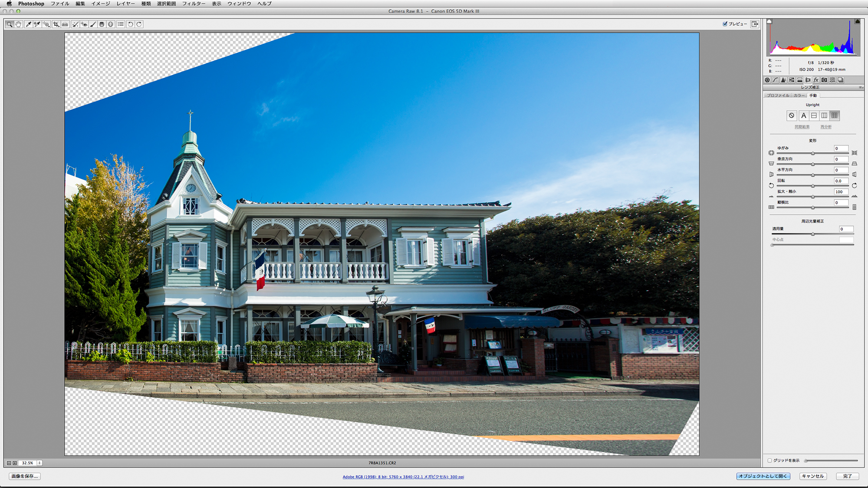This screenshot has height=488, width=868.
Task: Open the Effects fx panel tab
Action: click(x=816, y=80)
